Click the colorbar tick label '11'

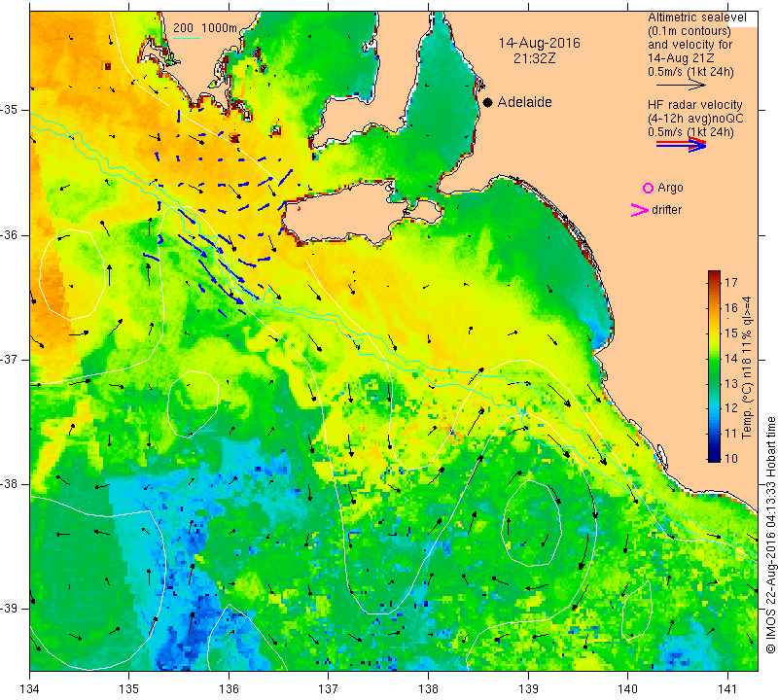coord(731,434)
